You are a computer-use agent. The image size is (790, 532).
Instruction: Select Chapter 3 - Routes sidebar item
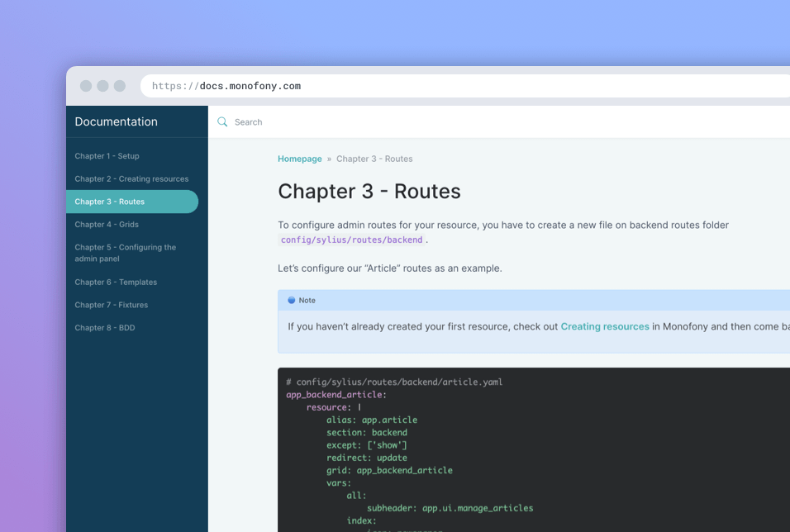pos(132,202)
